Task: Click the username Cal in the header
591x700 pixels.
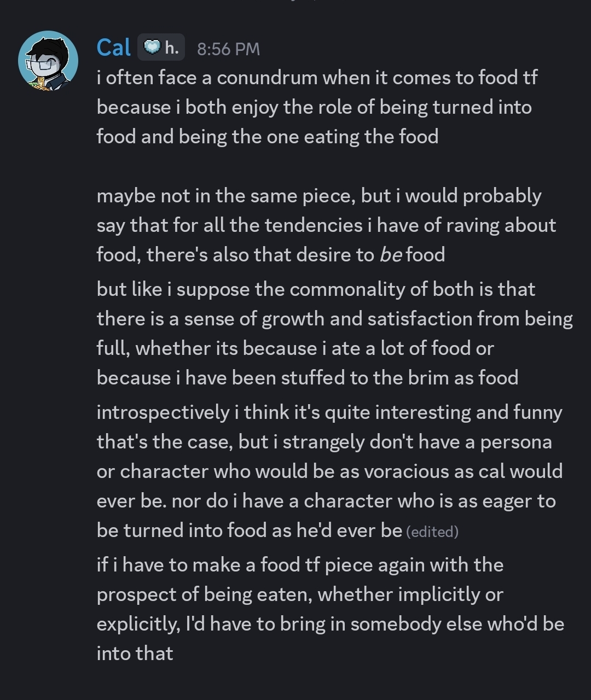Action: (113, 48)
